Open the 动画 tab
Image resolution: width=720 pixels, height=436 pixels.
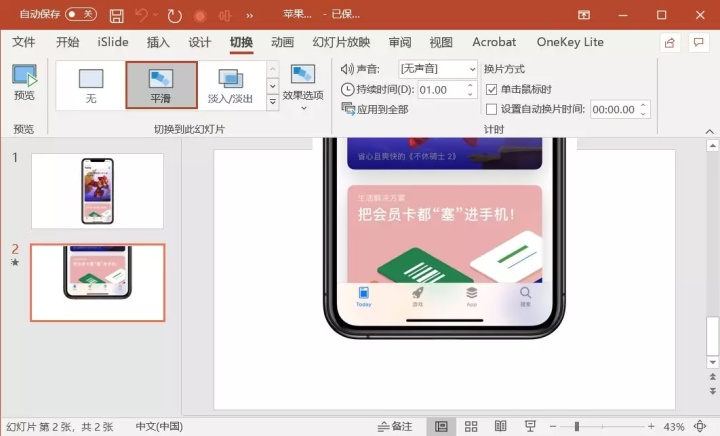coord(282,42)
